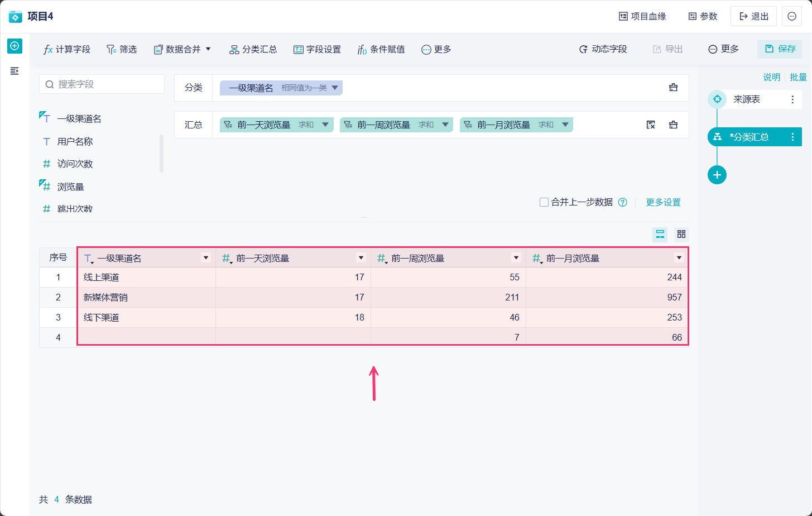
Task: Click the 保存 save button
Action: (x=780, y=49)
